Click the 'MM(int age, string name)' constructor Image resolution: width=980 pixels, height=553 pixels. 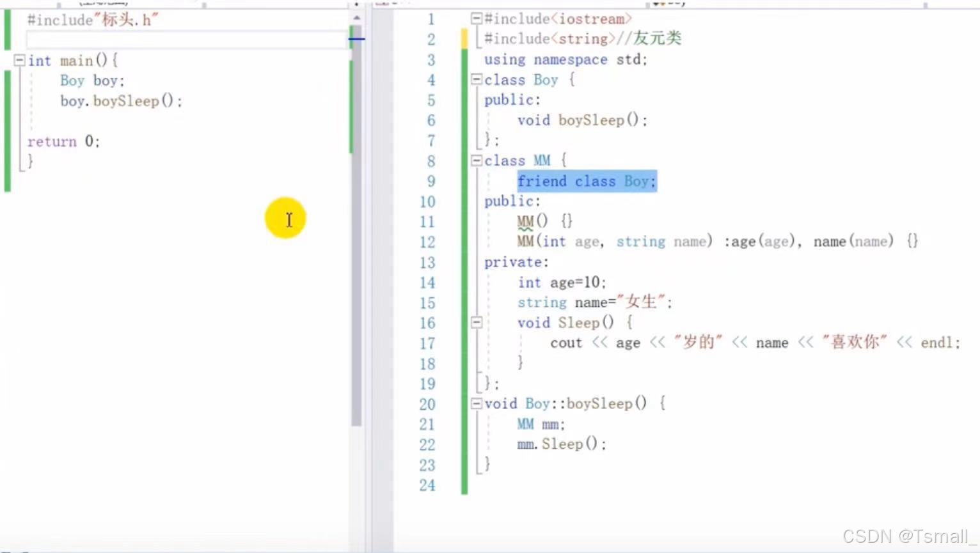[614, 242]
